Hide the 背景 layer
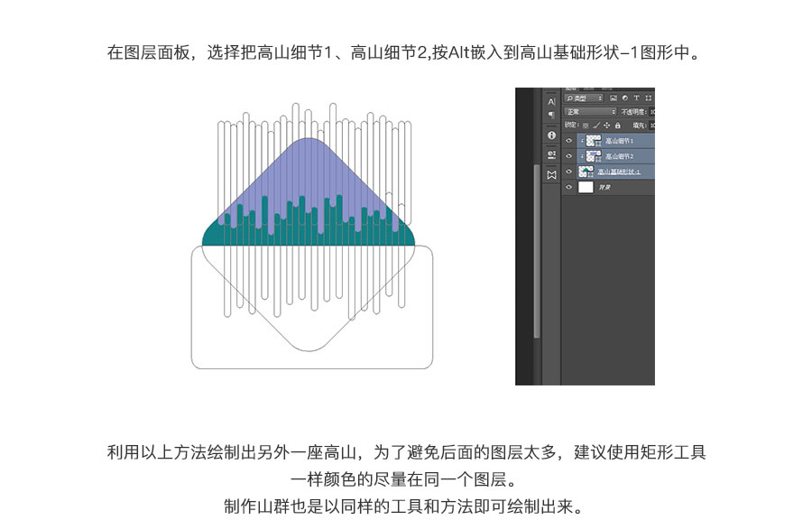 point(568,187)
